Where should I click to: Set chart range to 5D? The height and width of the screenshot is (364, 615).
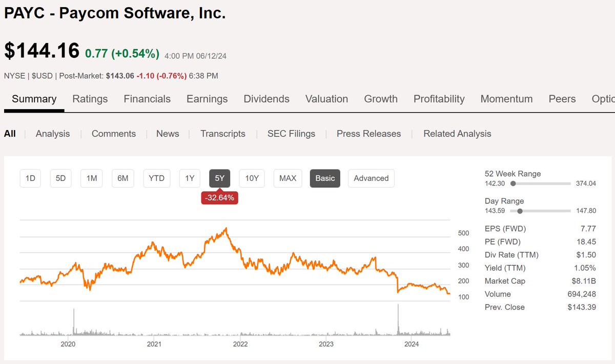[61, 178]
